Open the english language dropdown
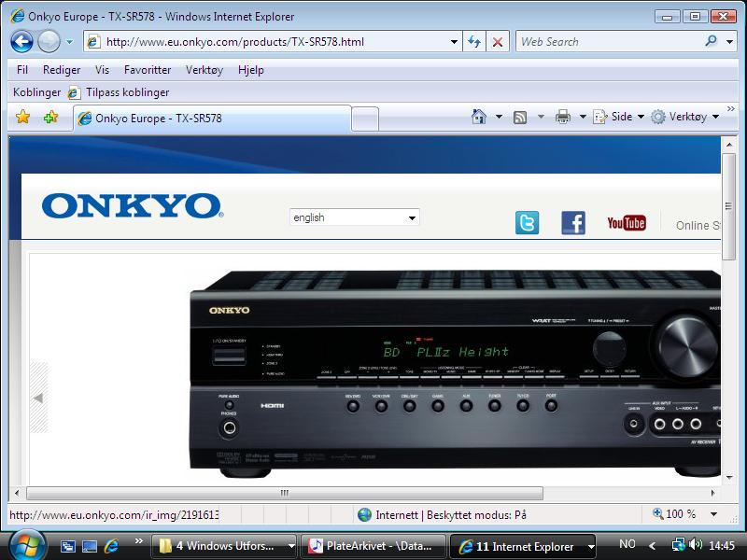 [x=355, y=217]
